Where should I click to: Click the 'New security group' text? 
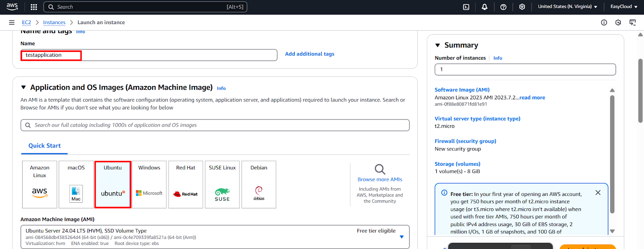coord(458,149)
